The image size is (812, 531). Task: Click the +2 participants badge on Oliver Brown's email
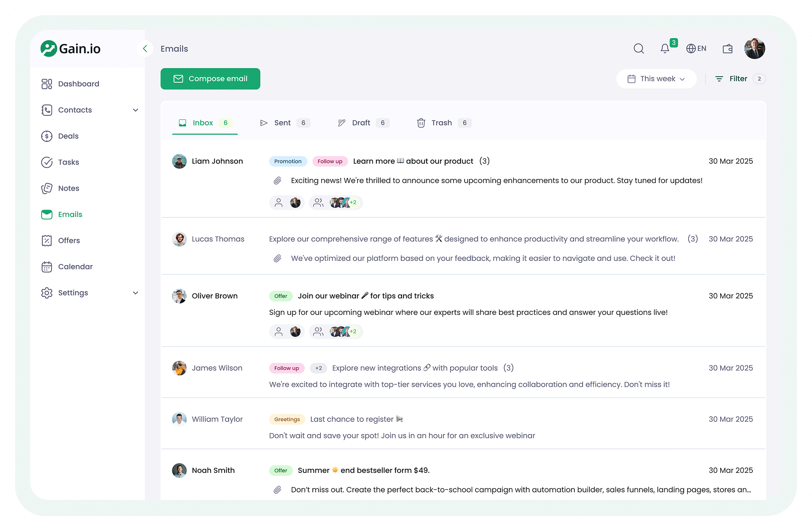(x=353, y=331)
